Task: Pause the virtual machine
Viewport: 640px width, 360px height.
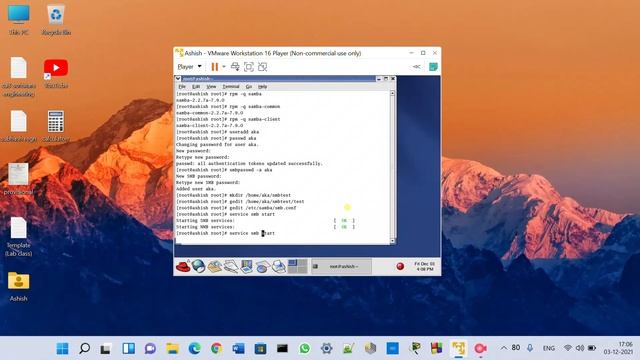Action: 214,67
